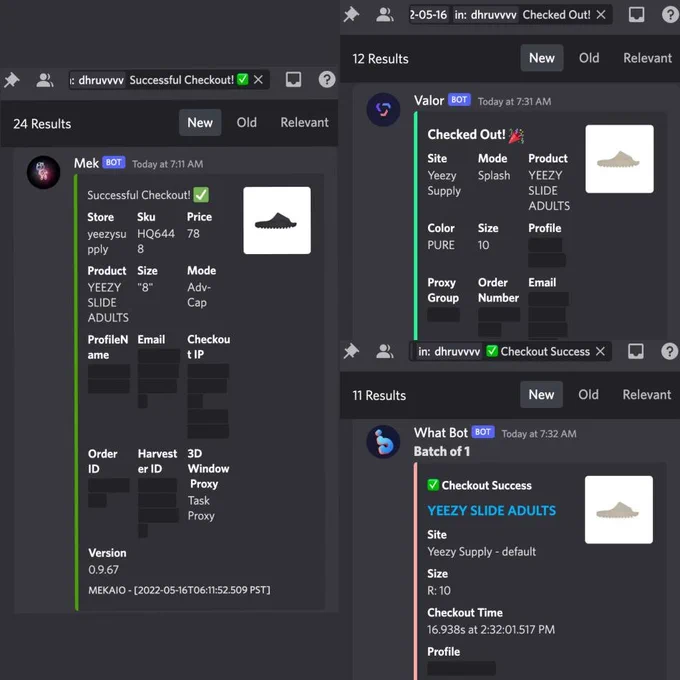
Task: Click the Valor bot username
Action: 428,101
